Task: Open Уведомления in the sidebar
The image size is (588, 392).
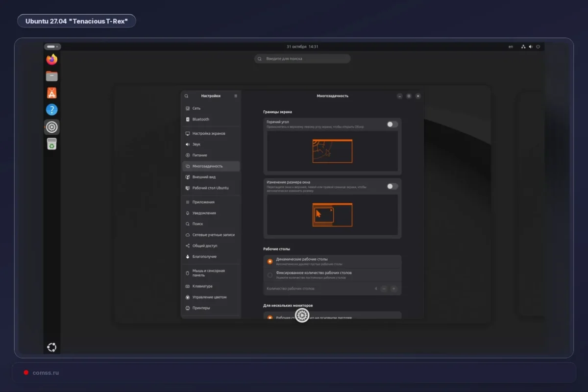Action: (211, 213)
